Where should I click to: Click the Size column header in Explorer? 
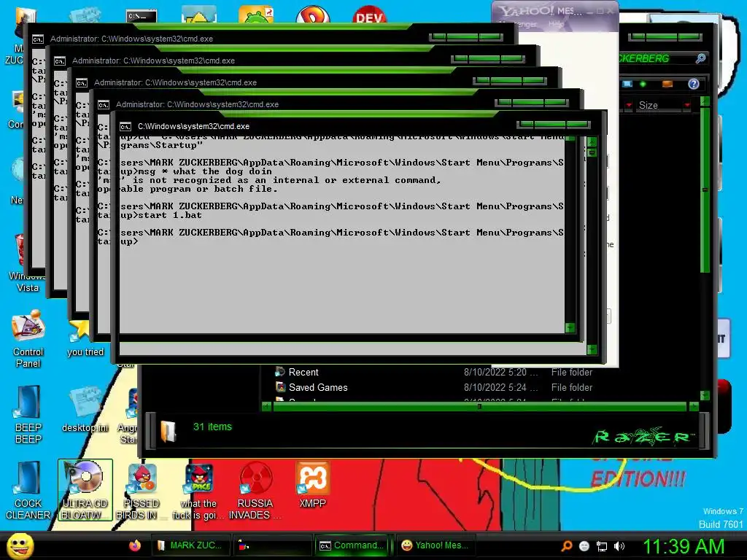tap(659, 105)
